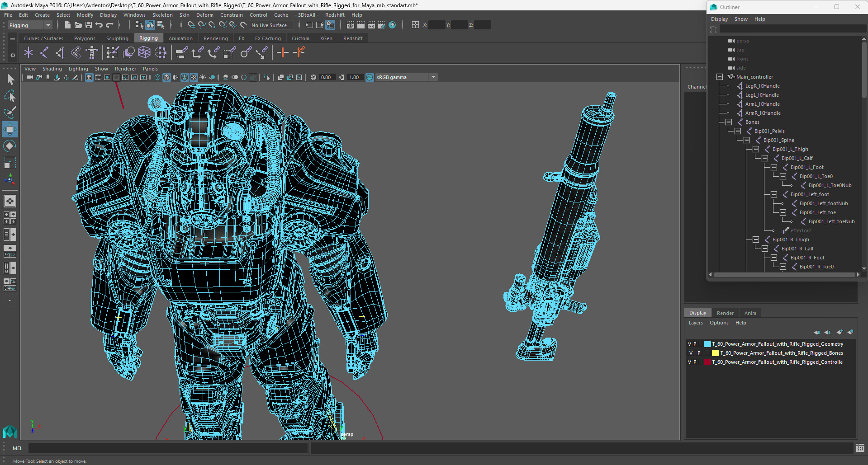Click the yellow Bones layer color swatch
Screen dimensions: 868x465
(716, 353)
